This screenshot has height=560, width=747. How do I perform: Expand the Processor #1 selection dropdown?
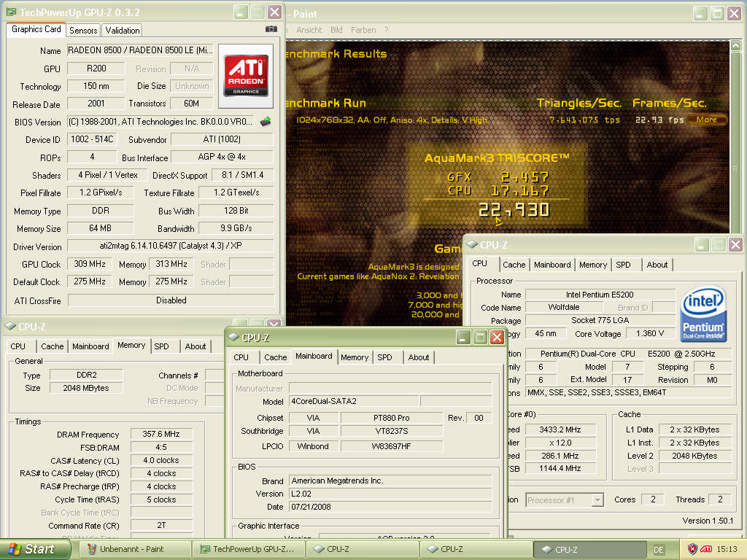(597, 500)
